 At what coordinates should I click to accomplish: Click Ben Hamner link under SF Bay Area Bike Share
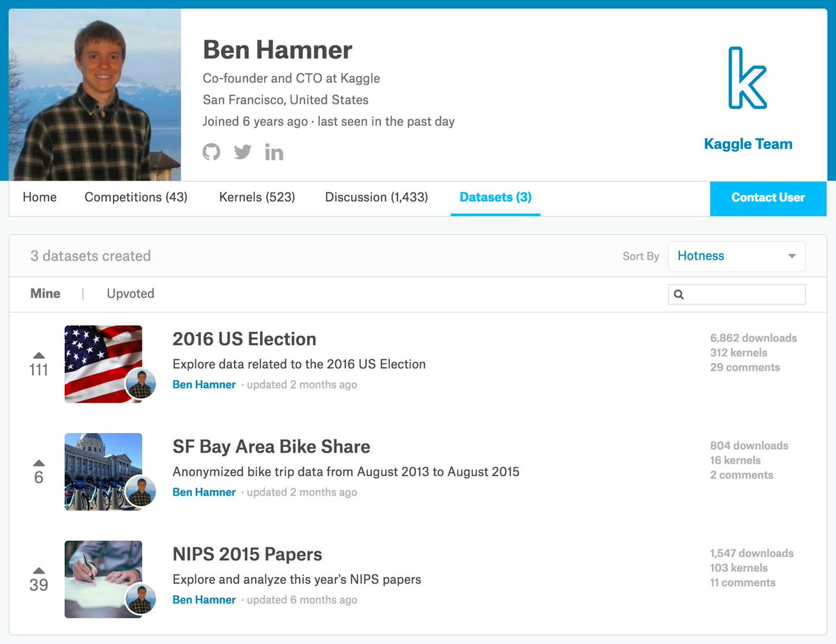click(x=204, y=492)
